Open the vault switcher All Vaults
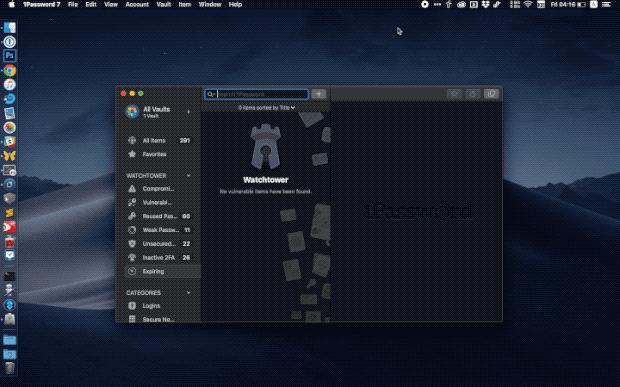This screenshot has height=387, width=620. (158, 112)
